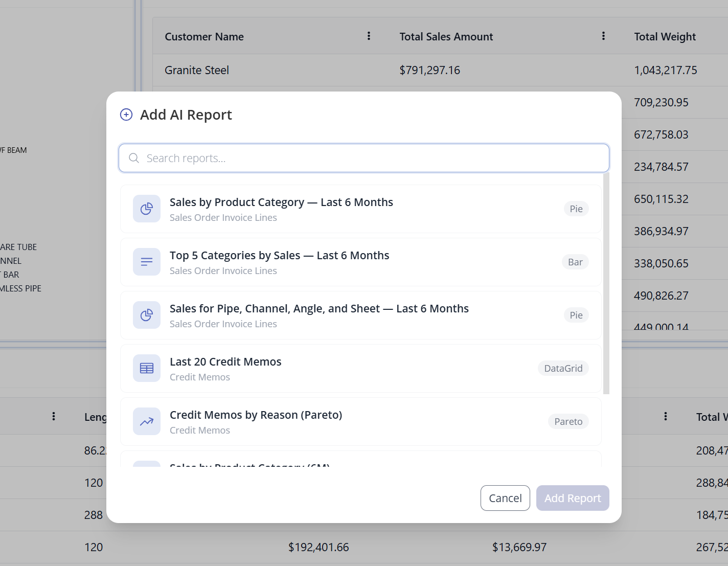
Task: Select Credit Memos by Reason (Pareto) report
Action: point(361,421)
